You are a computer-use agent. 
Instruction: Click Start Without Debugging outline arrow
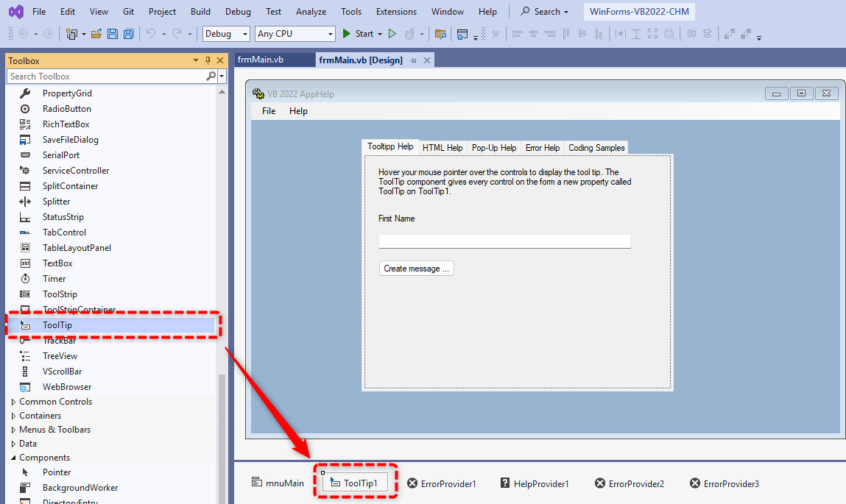click(392, 34)
